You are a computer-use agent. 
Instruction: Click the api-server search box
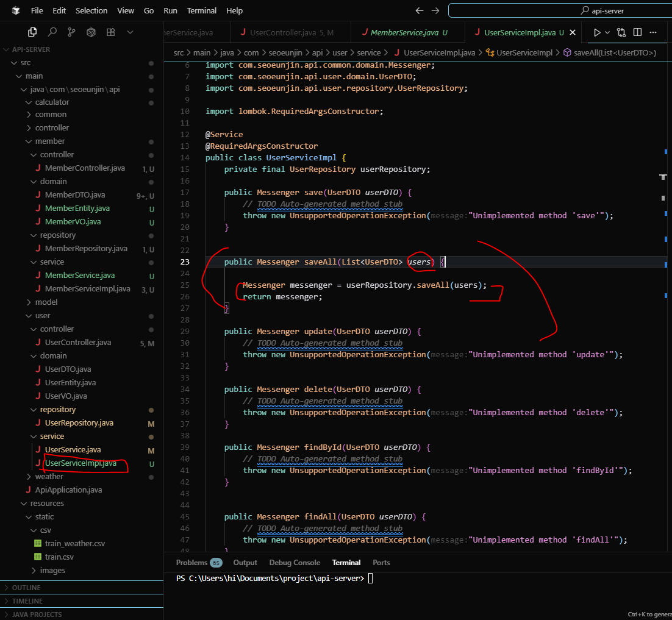[x=560, y=11]
